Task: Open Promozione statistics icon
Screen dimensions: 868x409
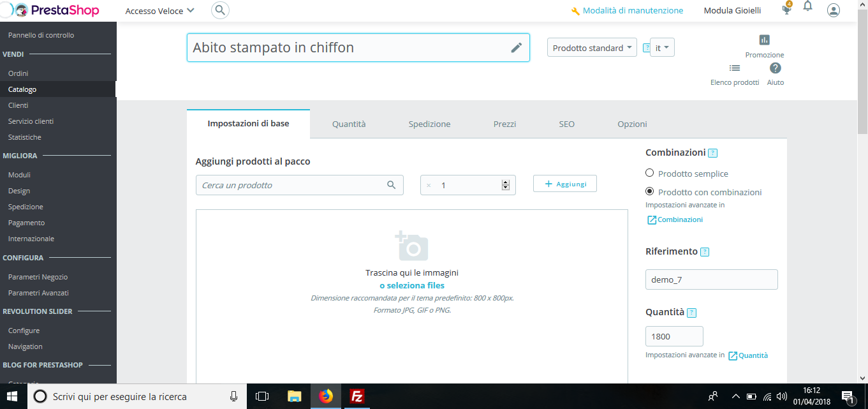Action: [x=765, y=40]
